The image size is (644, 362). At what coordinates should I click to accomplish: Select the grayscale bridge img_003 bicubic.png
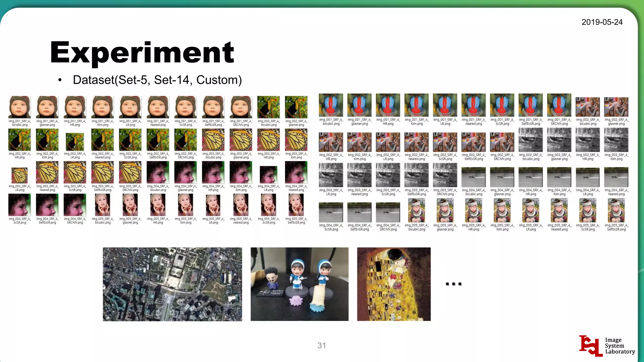[x=530, y=140]
